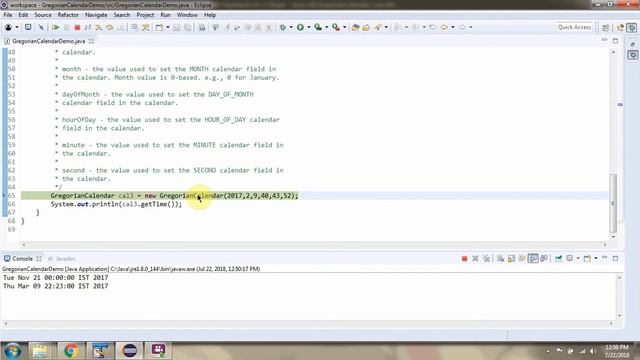Image resolution: width=640 pixels, height=360 pixels.
Task: Open the External Tools dropdown arrow
Action: [344, 27]
